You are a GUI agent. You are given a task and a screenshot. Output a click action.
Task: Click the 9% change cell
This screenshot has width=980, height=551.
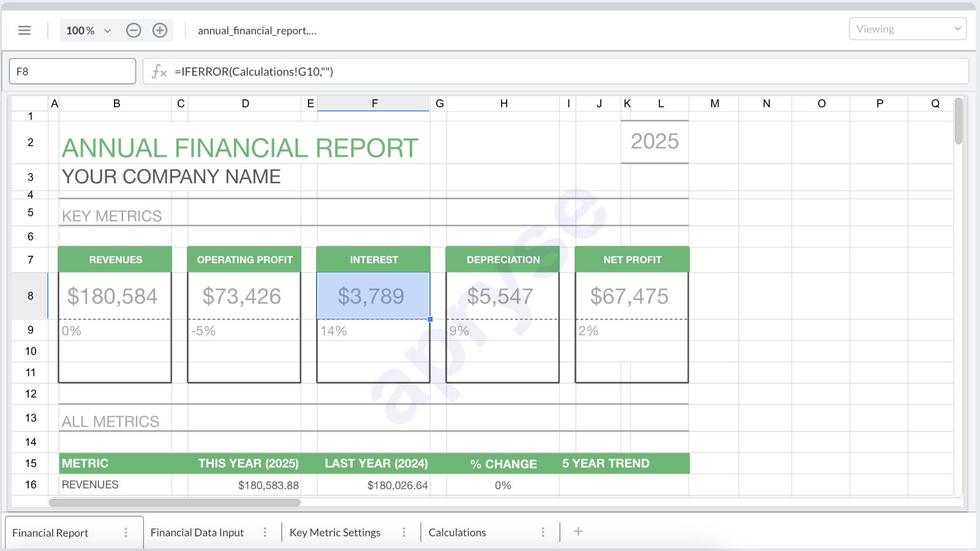pyautogui.click(x=503, y=330)
